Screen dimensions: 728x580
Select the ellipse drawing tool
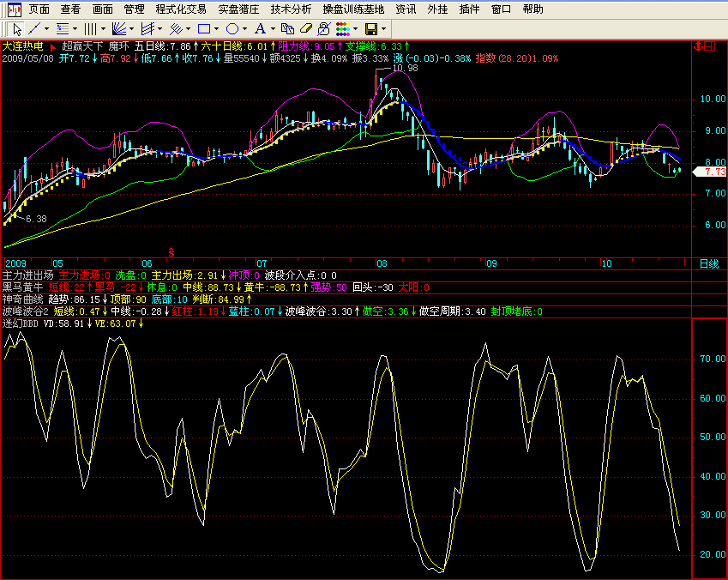click(232, 28)
